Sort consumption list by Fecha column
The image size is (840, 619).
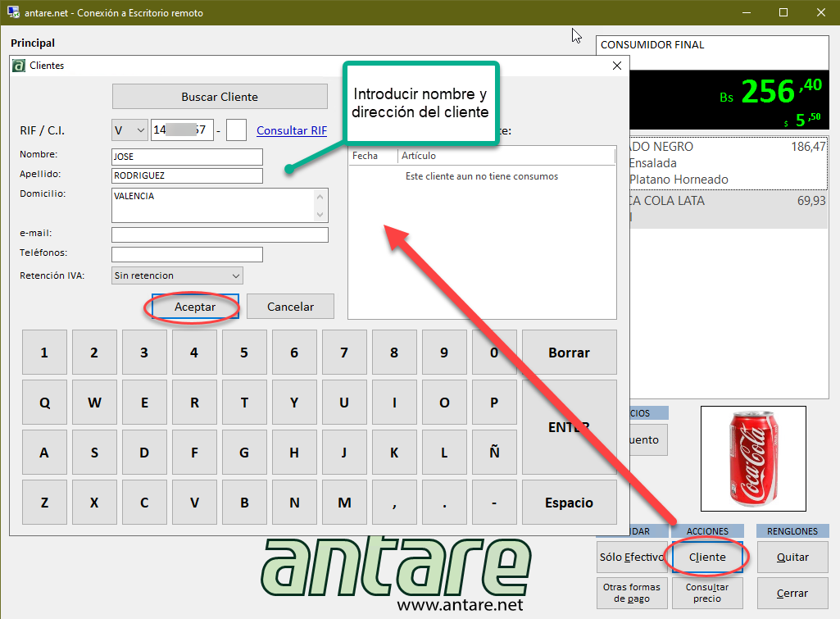pos(373,156)
